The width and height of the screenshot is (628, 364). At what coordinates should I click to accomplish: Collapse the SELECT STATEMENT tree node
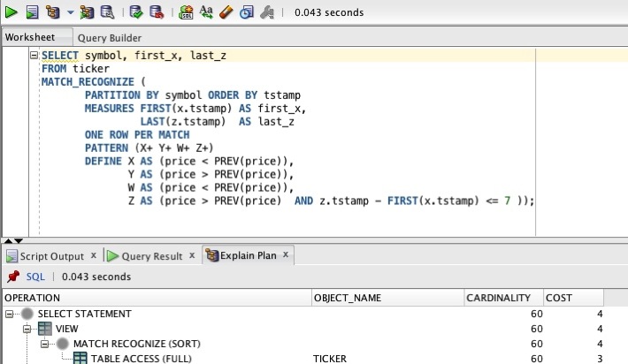click(x=9, y=314)
